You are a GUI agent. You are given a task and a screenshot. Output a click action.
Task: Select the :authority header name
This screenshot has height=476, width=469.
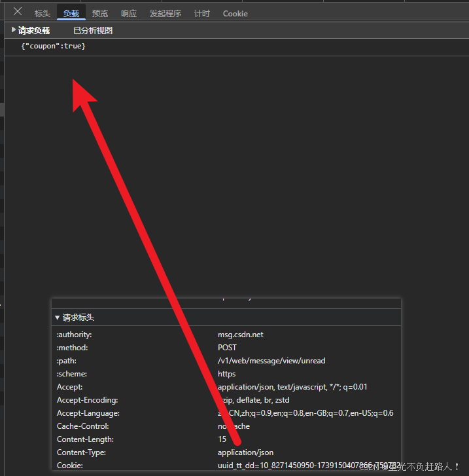pyautogui.click(x=74, y=335)
